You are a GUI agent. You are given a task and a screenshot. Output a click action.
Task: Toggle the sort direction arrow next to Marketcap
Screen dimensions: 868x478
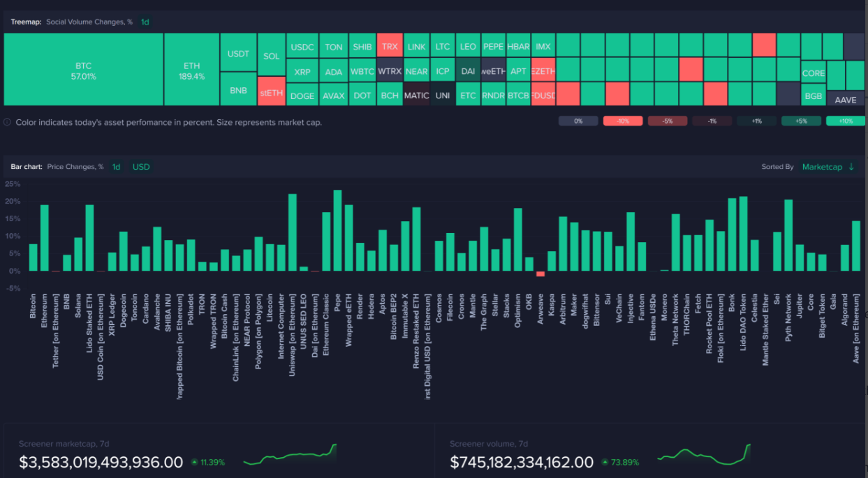click(x=851, y=167)
